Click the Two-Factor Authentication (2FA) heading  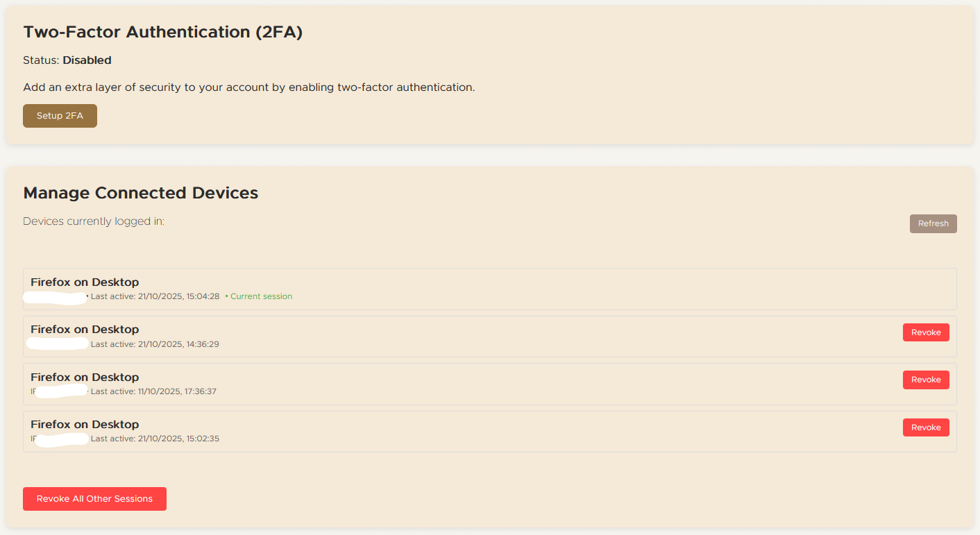click(163, 31)
